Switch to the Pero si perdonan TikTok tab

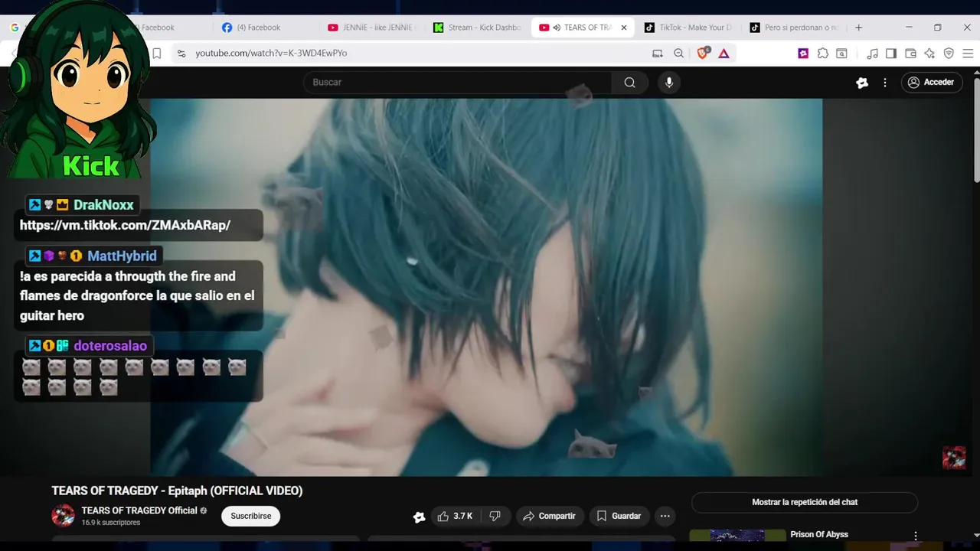[794, 28]
